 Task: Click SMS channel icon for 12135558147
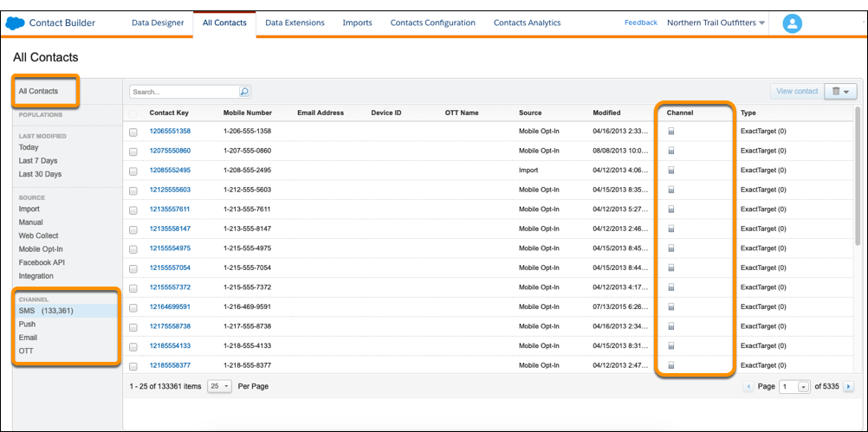click(671, 229)
